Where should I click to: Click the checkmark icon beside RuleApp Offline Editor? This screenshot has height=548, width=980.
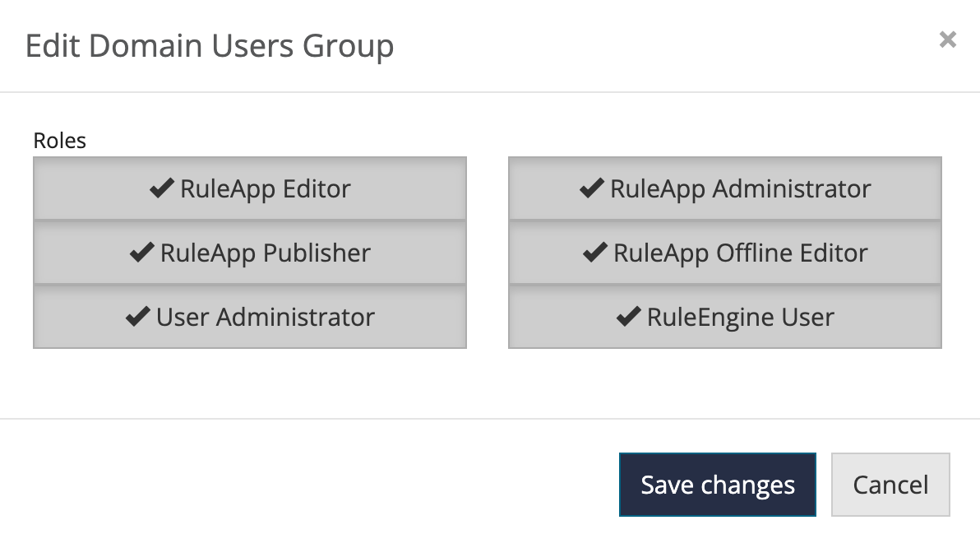coord(595,253)
